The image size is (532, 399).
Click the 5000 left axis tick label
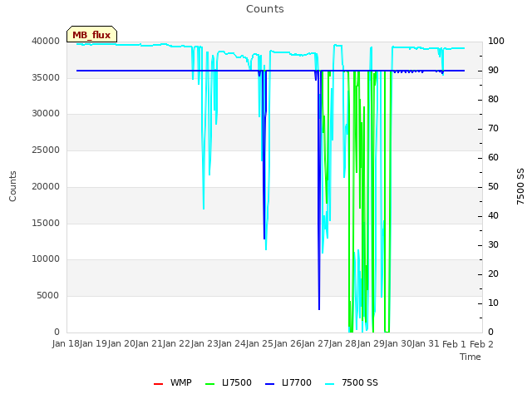click(48, 296)
